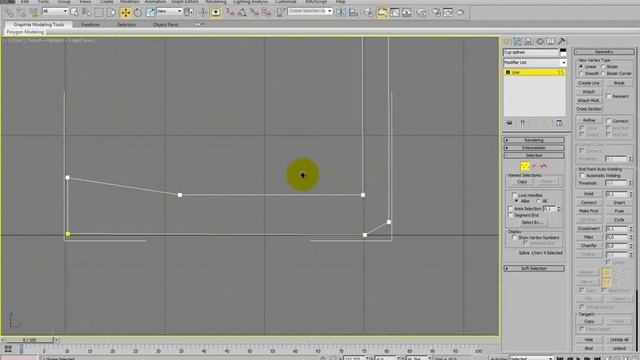Image resolution: width=640 pixels, height=360 pixels.
Task: Click the Align tool icon
Action: (x=353, y=13)
